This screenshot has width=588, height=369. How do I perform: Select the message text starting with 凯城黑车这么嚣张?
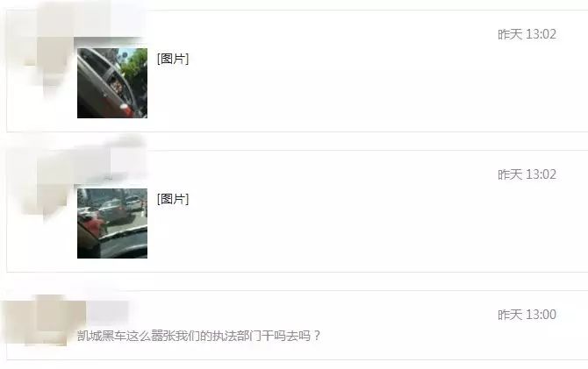coord(198,336)
